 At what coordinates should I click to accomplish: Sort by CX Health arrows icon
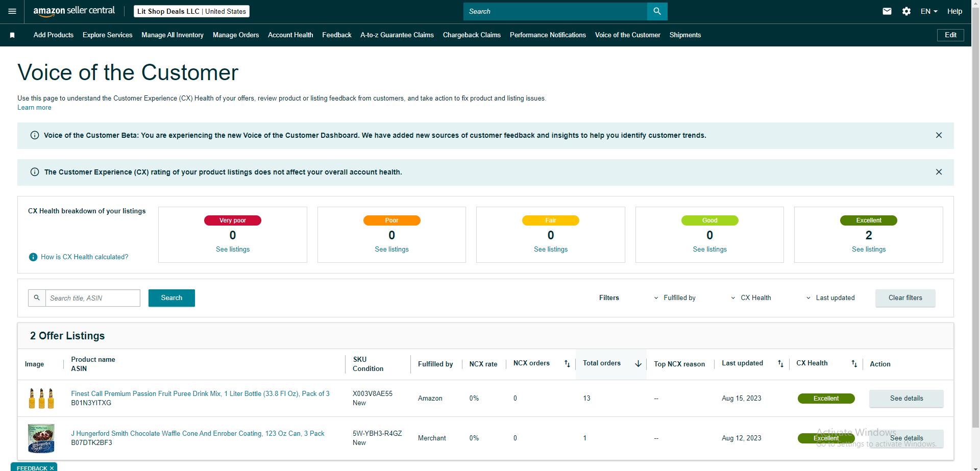[x=854, y=364]
